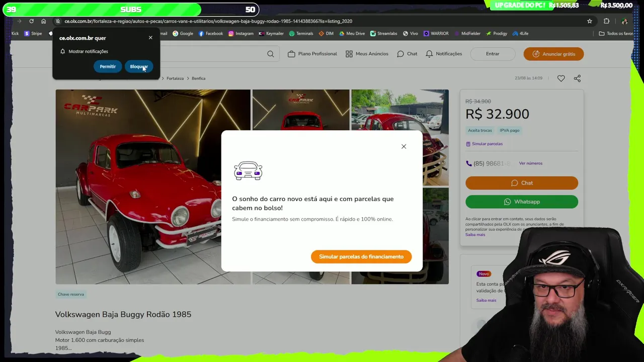Open site info icon in address bar
This screenshot has width=644, height=362.
coord(58,21)
